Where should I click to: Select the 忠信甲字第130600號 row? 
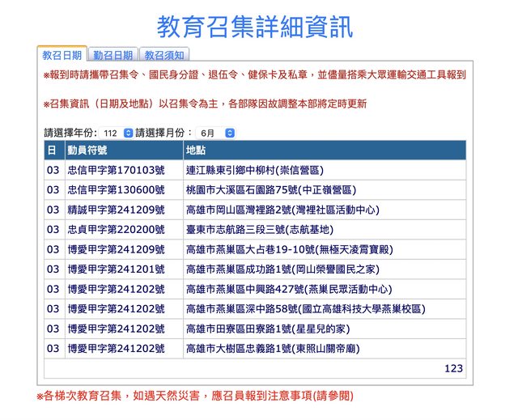tap(115, 190)
